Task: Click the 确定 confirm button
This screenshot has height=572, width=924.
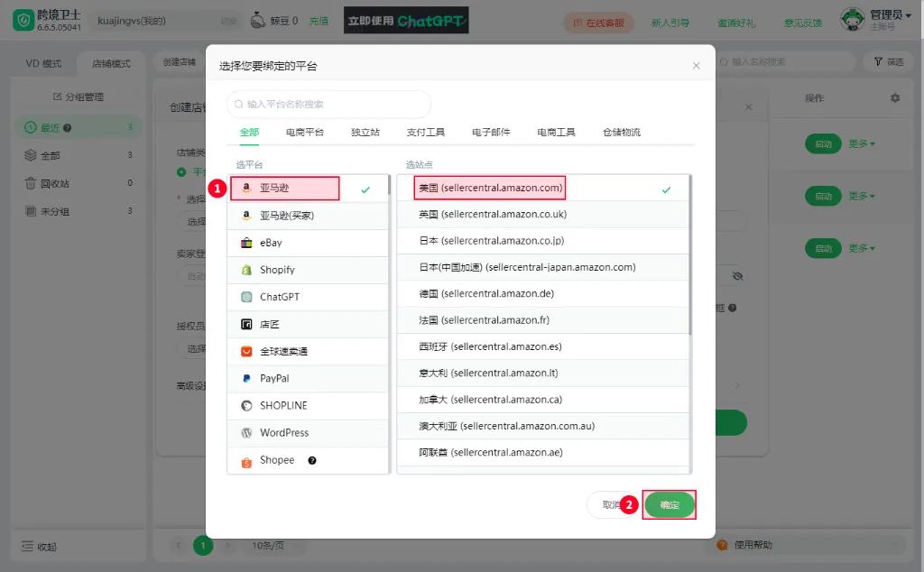Action: 670,505
